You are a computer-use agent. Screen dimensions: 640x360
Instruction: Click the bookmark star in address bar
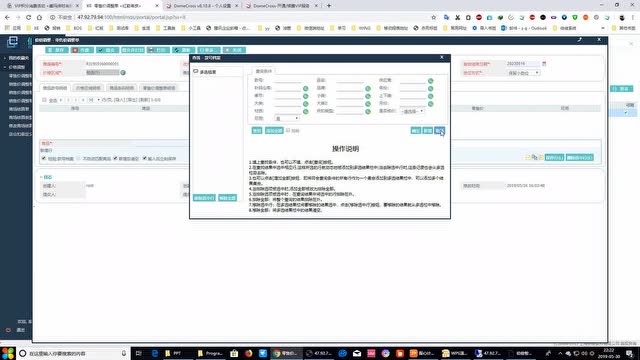point(433,18)
